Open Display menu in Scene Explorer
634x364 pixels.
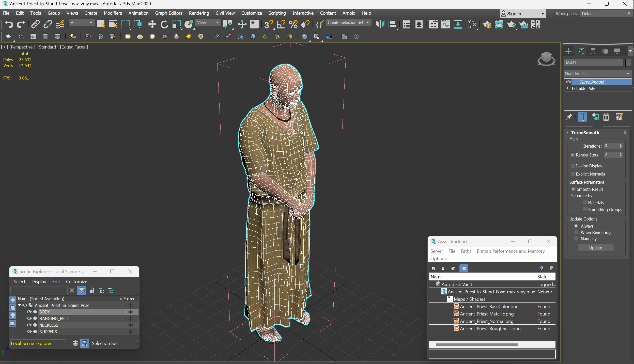pos(39,281)
